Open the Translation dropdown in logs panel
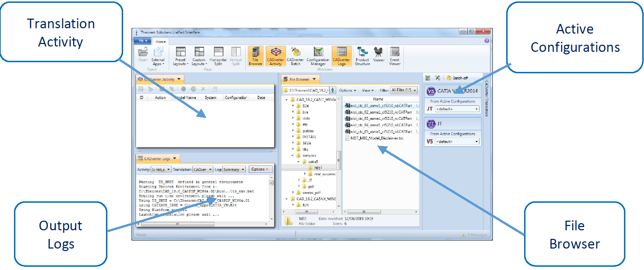The image size is (644, 270). pyautogui.click(x=203, y=170)
